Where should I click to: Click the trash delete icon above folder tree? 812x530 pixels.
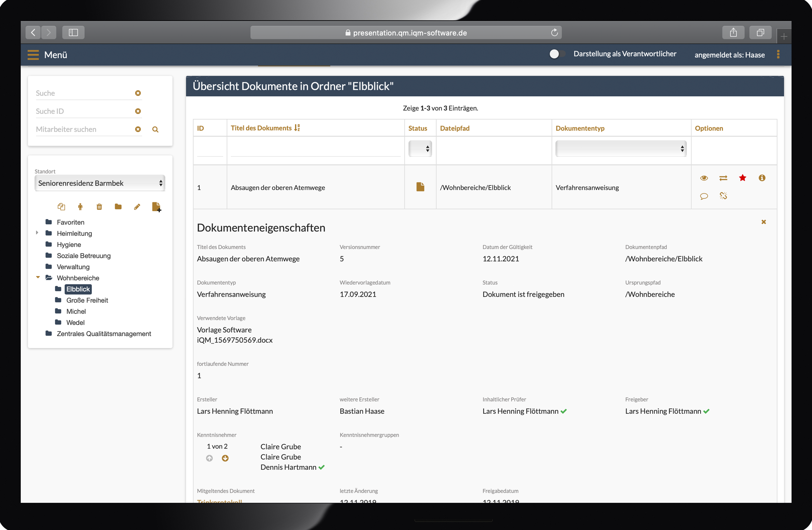pos(99,207)
